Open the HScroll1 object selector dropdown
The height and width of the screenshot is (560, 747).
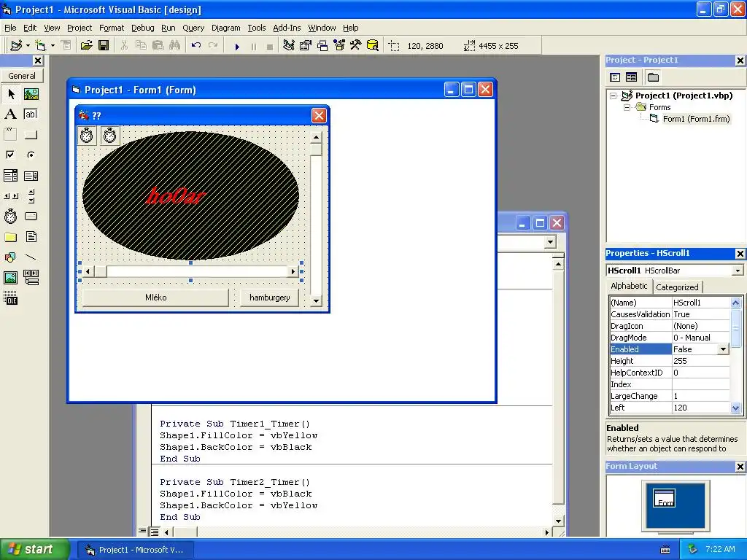tap(738, 271)
